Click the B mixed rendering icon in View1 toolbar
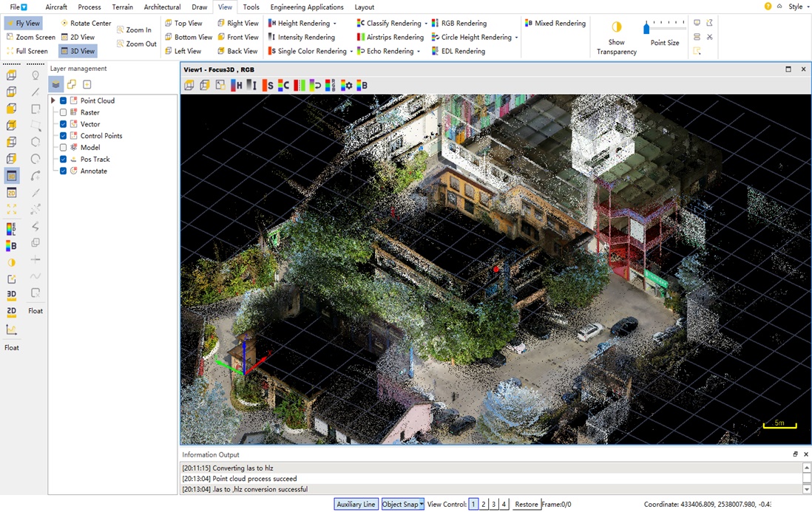The height and width of the screenshot is (512, 812). (x=362, y=86)
